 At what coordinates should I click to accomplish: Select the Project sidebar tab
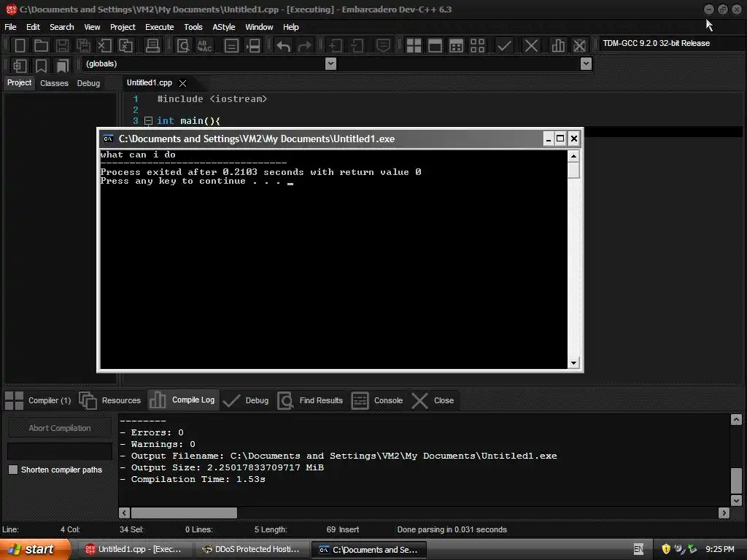point(20,83)
